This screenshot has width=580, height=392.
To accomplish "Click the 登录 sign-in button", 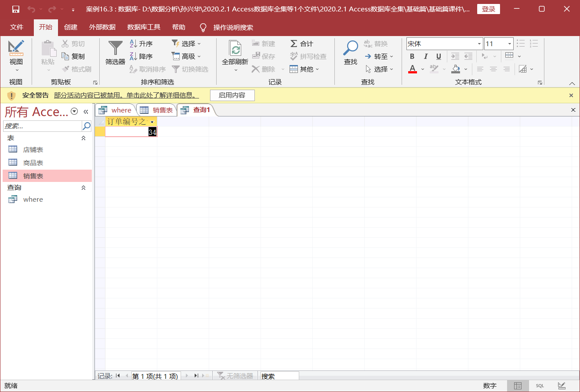I will tap(489, 9).
